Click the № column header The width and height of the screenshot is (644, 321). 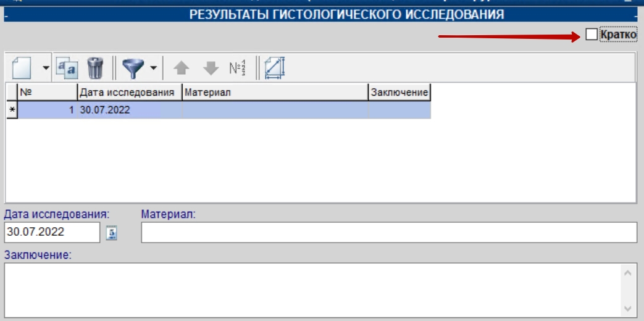point(47,93)
